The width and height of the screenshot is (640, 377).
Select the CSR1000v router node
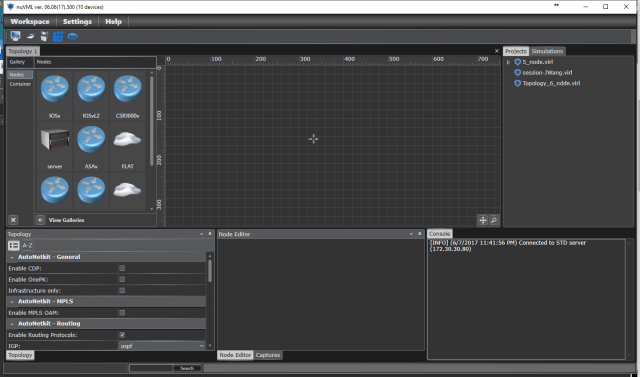point(127,89)
